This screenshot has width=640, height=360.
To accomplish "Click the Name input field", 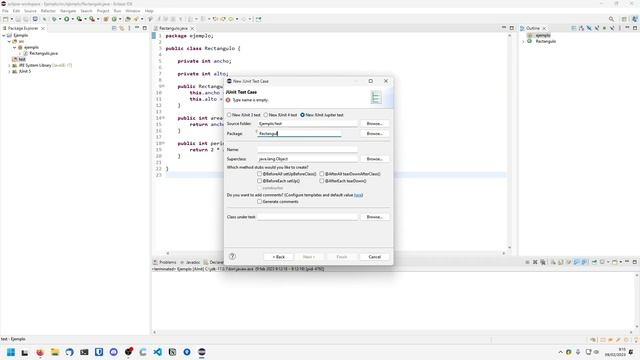I will 307,149.
